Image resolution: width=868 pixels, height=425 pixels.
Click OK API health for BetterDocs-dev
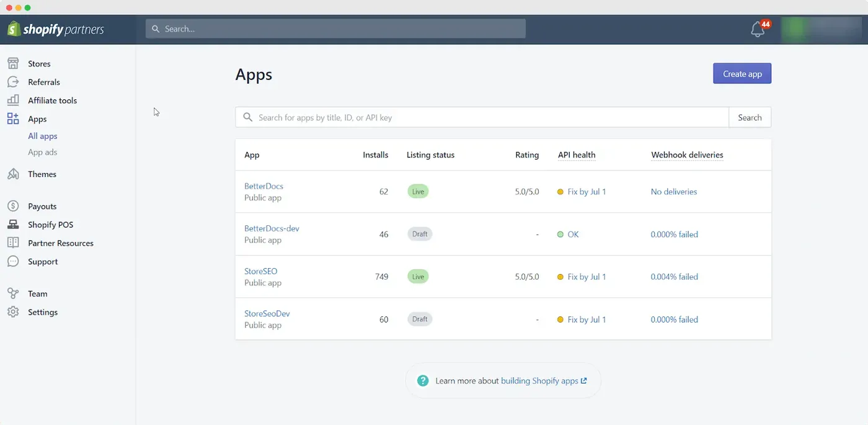pos(573,235)
